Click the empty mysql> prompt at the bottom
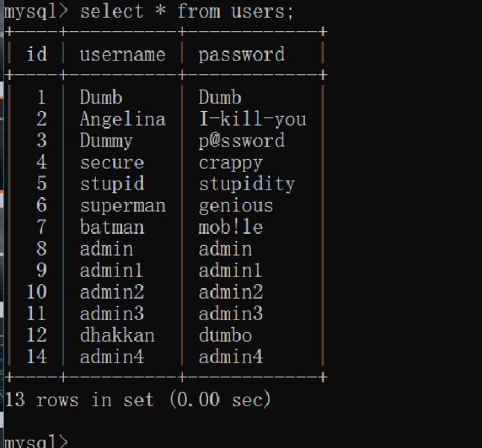Screen dimensions: 482x448 [76, 442]
